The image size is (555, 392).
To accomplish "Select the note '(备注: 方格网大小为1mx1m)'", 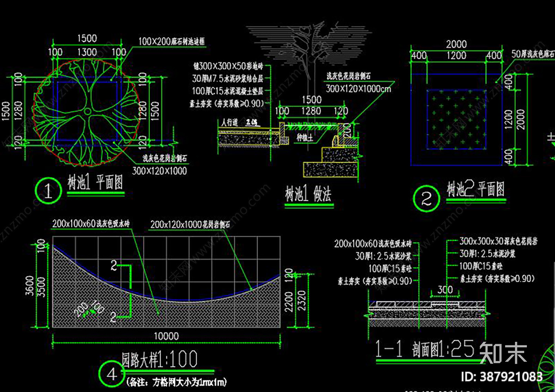I will [x=177, y=382].
